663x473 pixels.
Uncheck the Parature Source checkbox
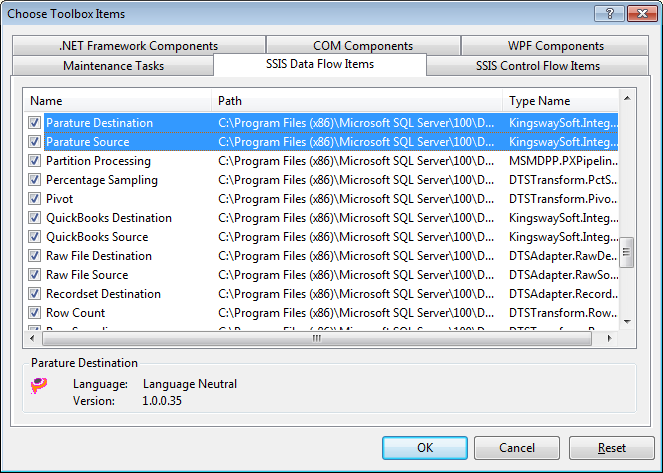[x=34, y=142]
